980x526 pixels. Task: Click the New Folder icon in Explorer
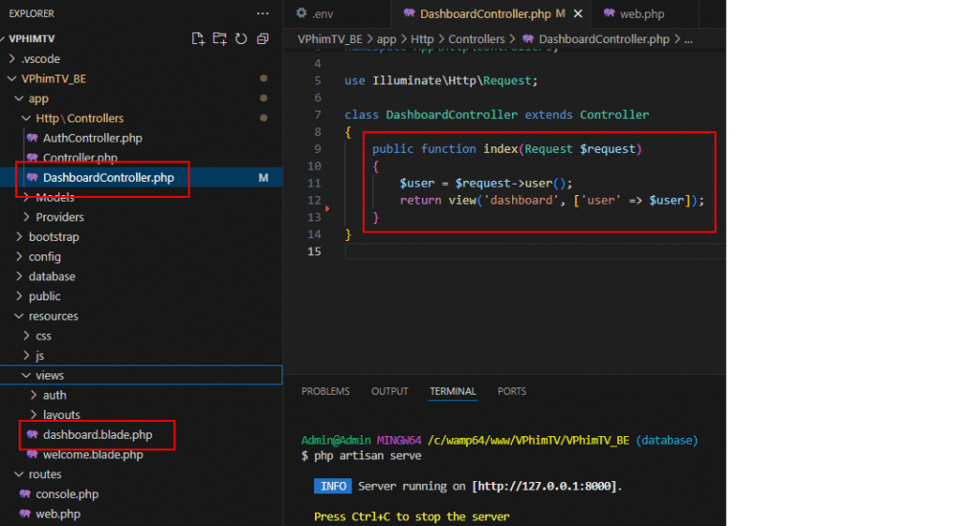(x=219, y=38)
